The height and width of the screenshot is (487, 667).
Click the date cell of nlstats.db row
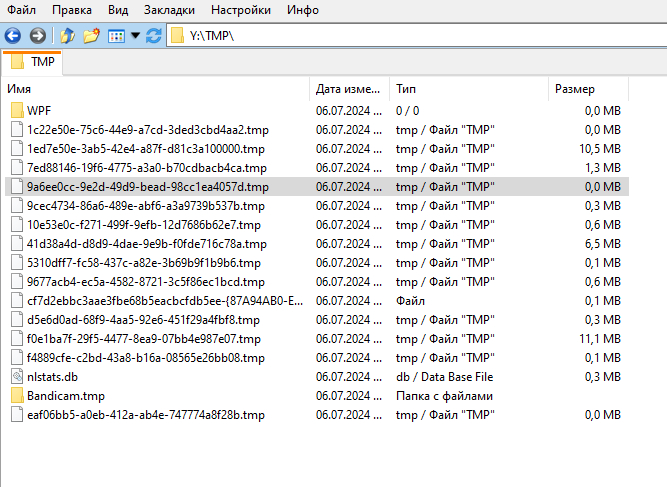coord(349,377)
